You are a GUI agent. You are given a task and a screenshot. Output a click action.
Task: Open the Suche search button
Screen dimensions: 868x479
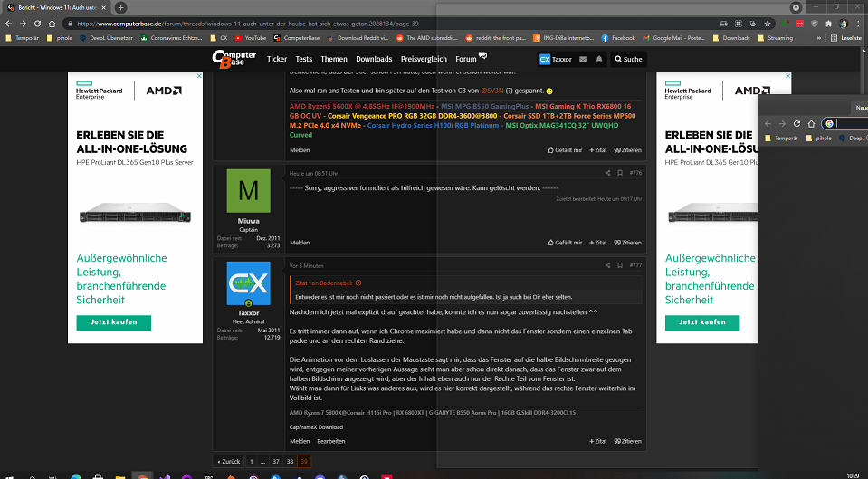click(628, 59)
